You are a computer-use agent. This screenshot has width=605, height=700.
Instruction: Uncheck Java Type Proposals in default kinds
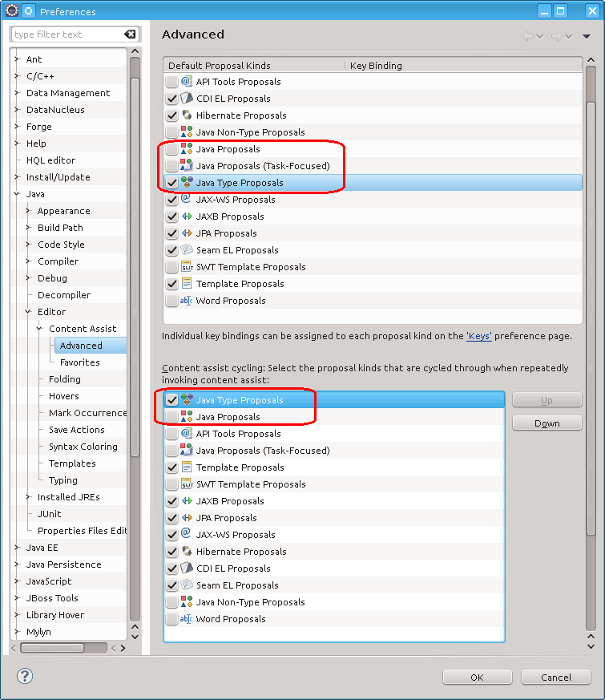click(171, 183)
